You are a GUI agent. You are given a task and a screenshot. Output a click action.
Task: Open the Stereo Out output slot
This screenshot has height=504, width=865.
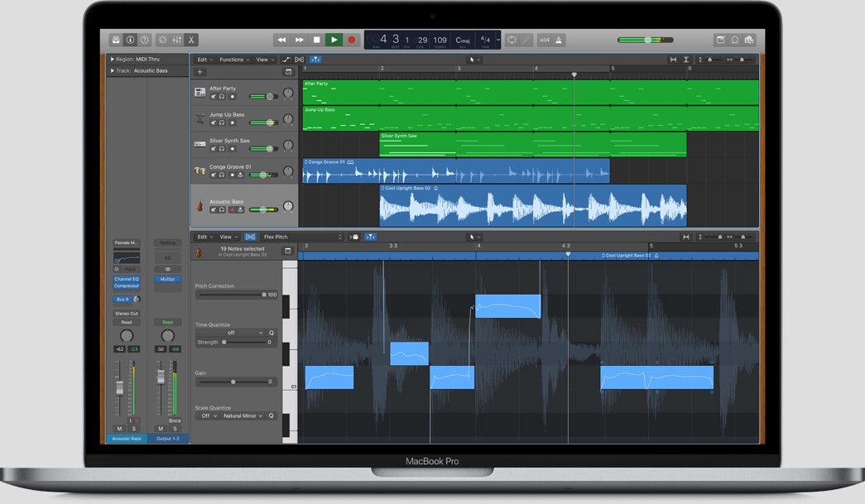127,313
